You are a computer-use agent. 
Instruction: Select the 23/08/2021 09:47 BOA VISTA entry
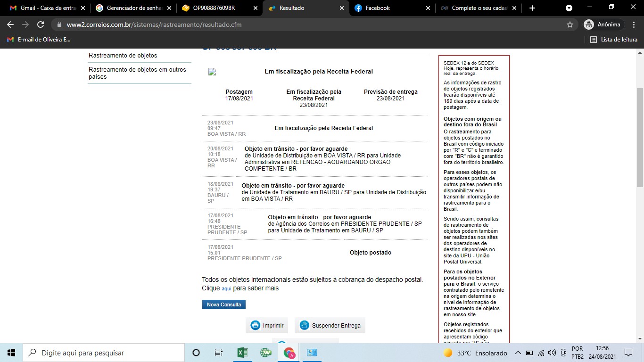coord(315,128)
